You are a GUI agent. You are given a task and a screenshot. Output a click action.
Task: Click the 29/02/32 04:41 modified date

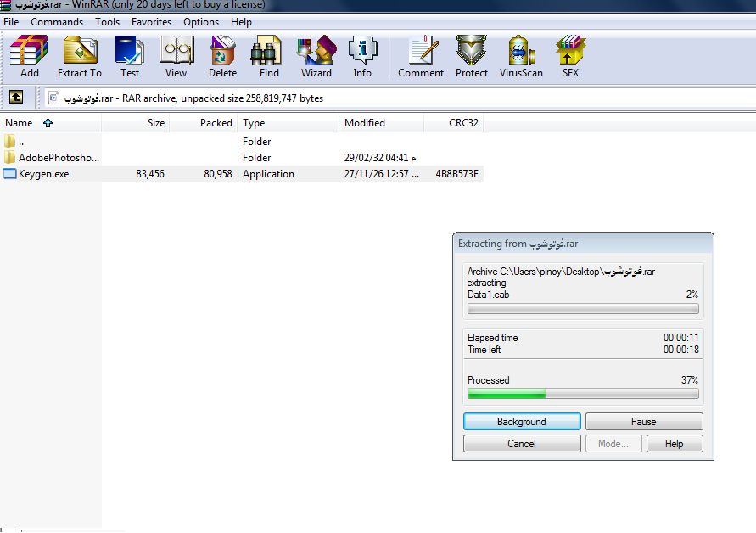pyautogui.click(x=380, y=158)
